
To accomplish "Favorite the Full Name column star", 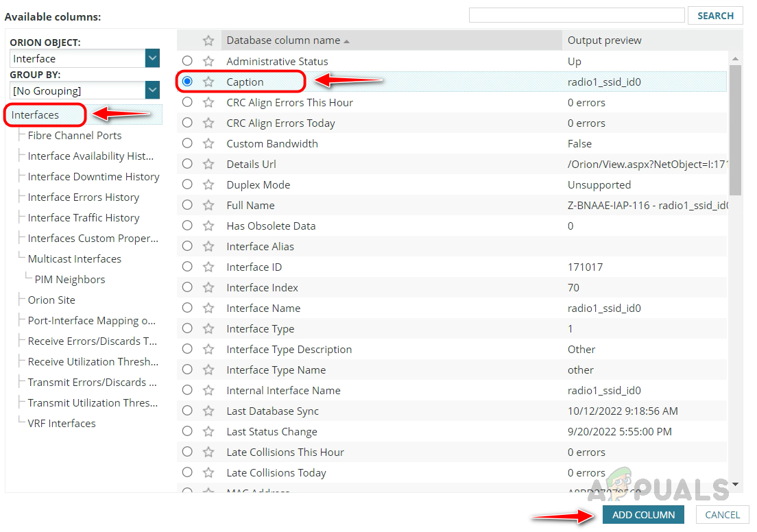I will click(x=208, y=205).
